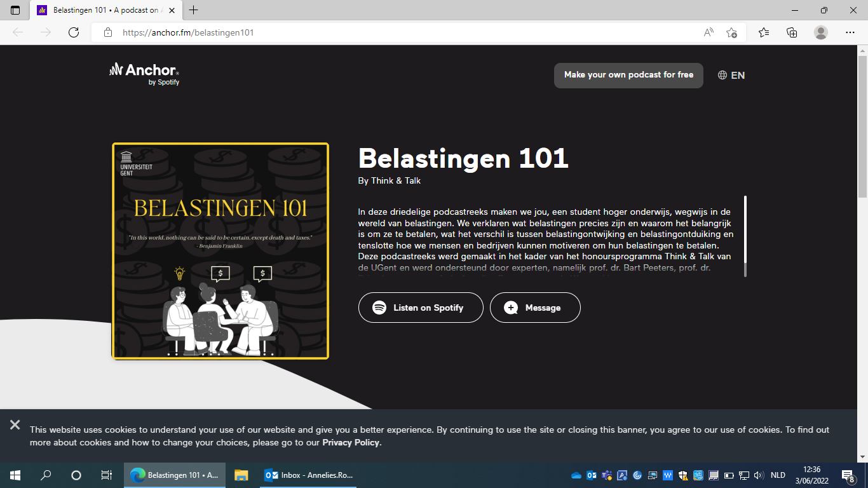
Task: Open the EN language selector
Action: (731, 75)
